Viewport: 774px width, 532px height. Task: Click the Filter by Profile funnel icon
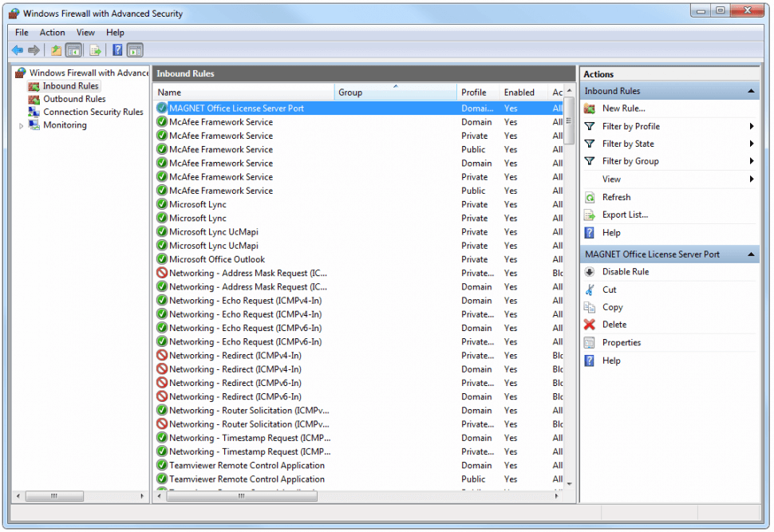click(590, 126)
